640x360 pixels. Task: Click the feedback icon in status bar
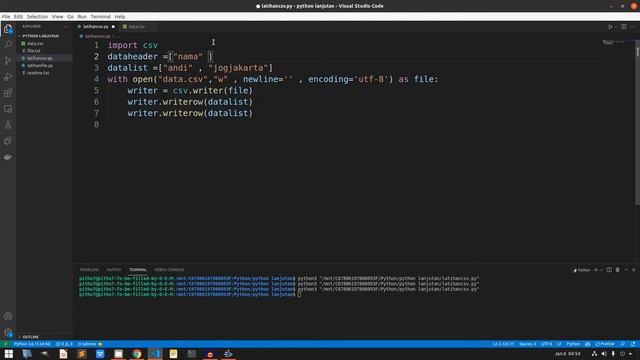pos(623,344)
